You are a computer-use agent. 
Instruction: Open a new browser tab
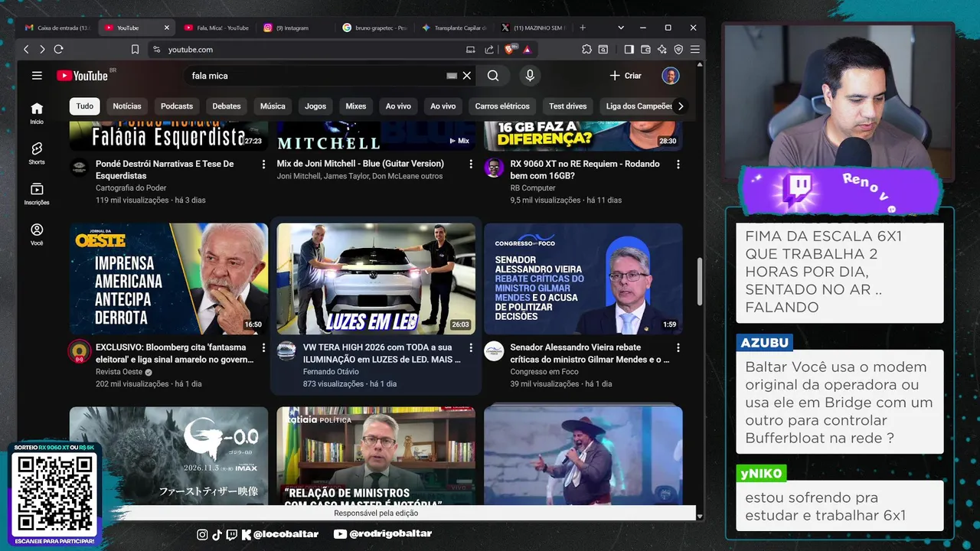coord(583,28)
